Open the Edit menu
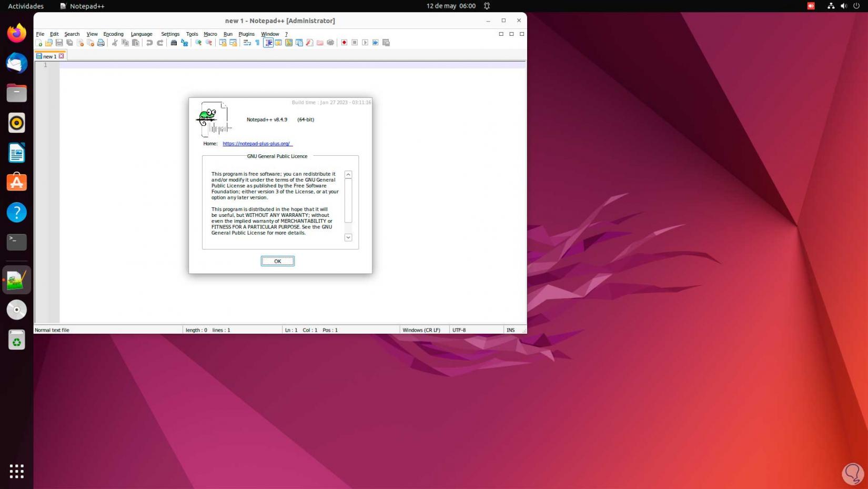This screenshot has width=868, height=489. tap(54, 34)
